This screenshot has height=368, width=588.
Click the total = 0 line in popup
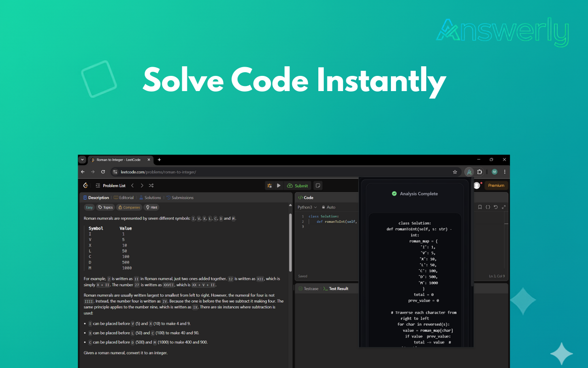(x=424, y=294)
